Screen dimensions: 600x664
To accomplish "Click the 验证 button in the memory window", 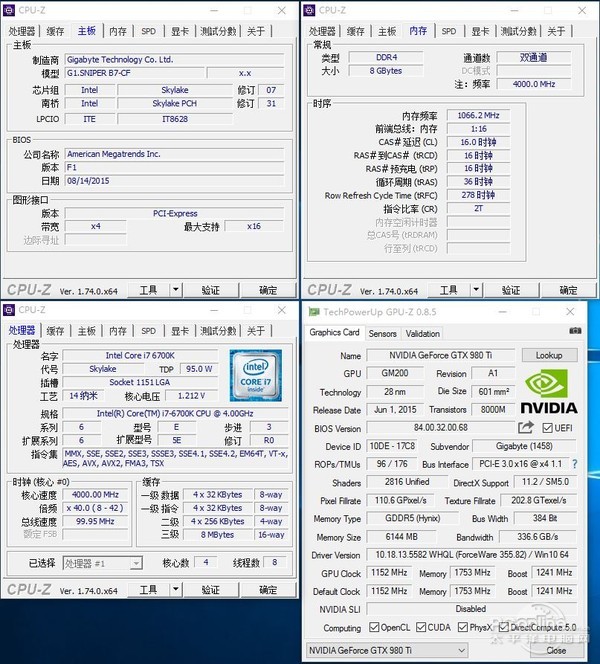I will click(x=511, y=290).
